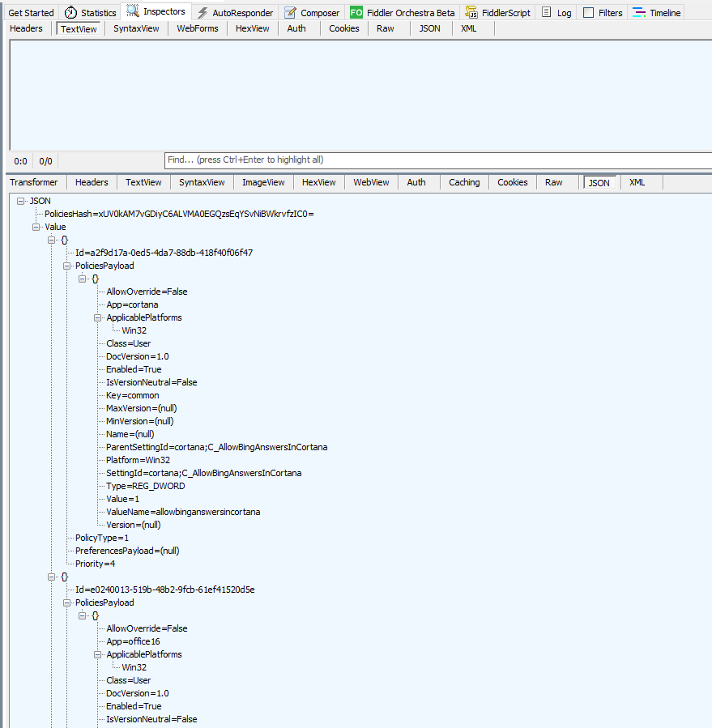Image resolution: width=712 pixels, height=728 pixels.
Task: Select the PreferencesPayload=(null) node
Action: [127, 551]
